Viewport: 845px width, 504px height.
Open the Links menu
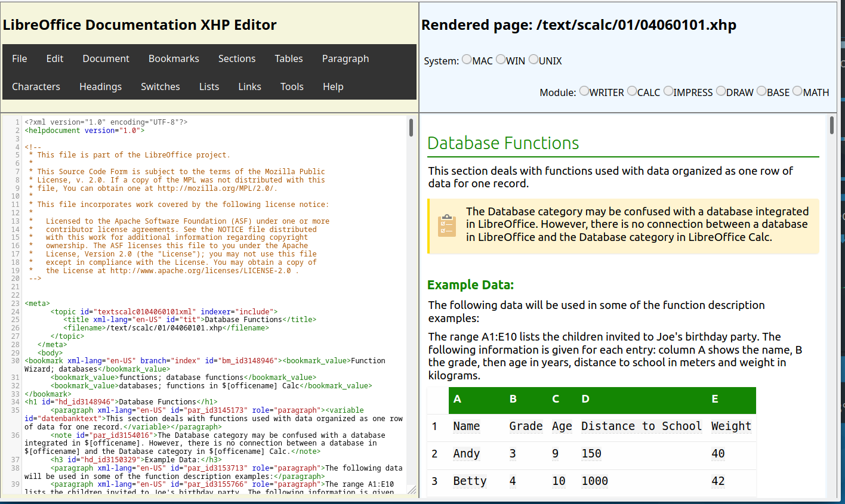[249, 86]
